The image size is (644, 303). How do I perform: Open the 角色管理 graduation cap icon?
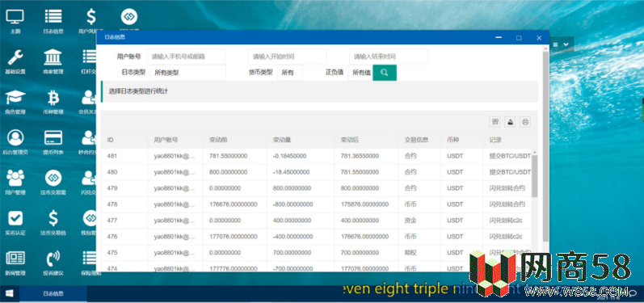(15, 102)
